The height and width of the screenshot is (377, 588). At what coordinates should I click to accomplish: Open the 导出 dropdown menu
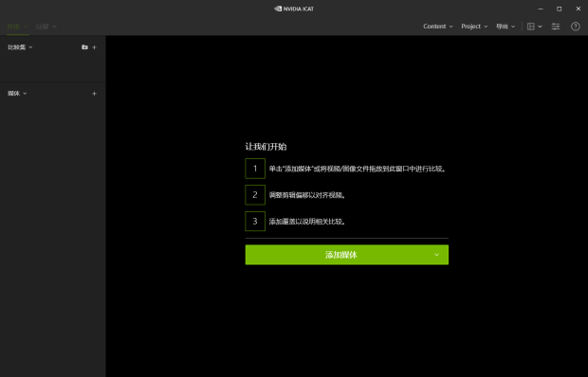click(505, 27)
